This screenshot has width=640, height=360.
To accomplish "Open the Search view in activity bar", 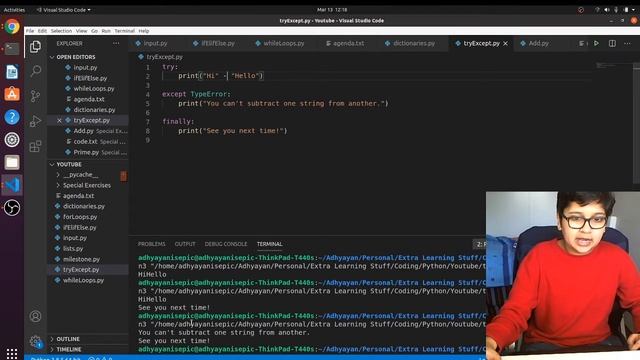I will pyautogui.click(x=36, y=71).
